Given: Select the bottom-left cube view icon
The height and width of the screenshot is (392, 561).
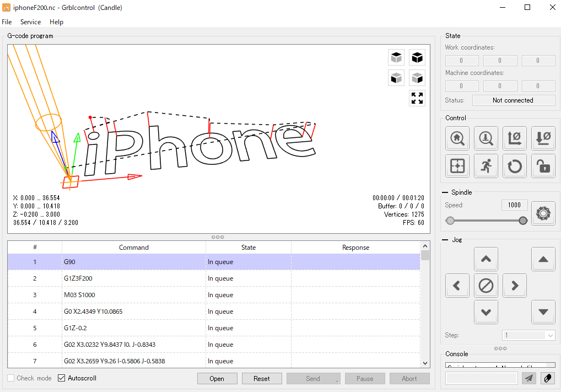Looking at the screenshot, I should (396, 78).
